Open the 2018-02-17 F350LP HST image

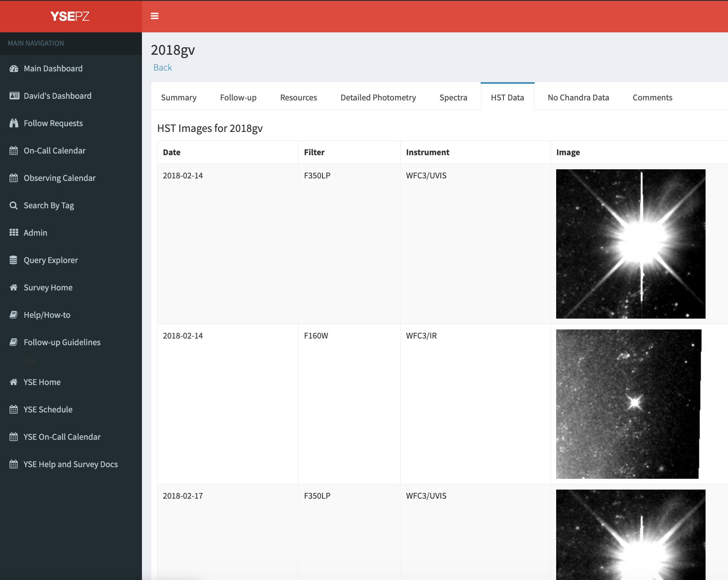(631, 535)
